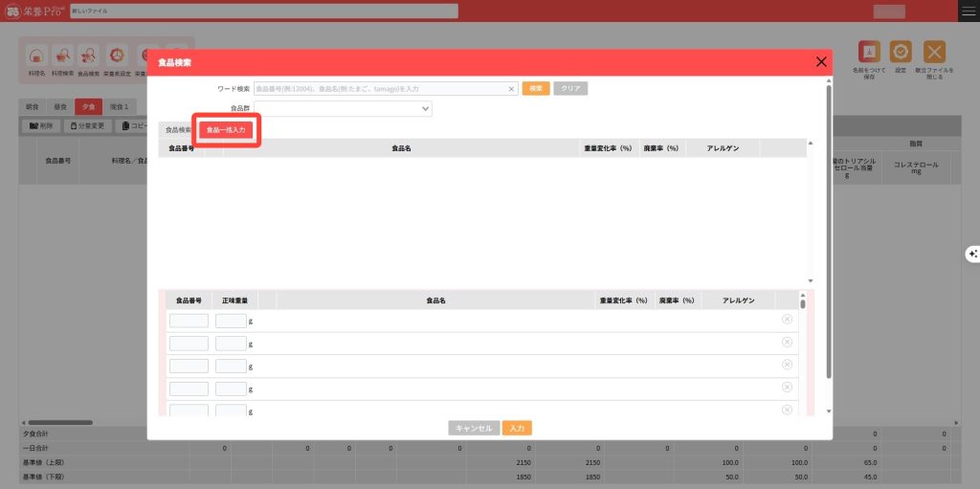
Task: Click the 名前をつけて保存 icon
Action: [x=869, y=54]
